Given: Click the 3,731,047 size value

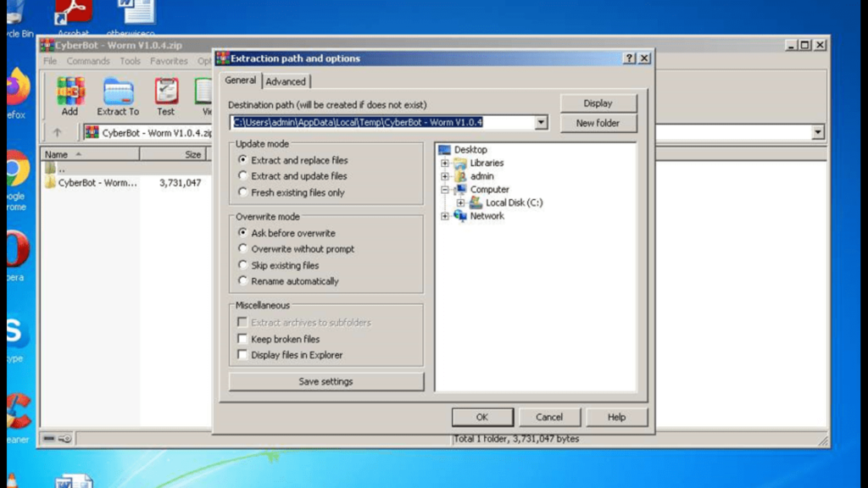Looking at the screenshot, I should point(180,183).
